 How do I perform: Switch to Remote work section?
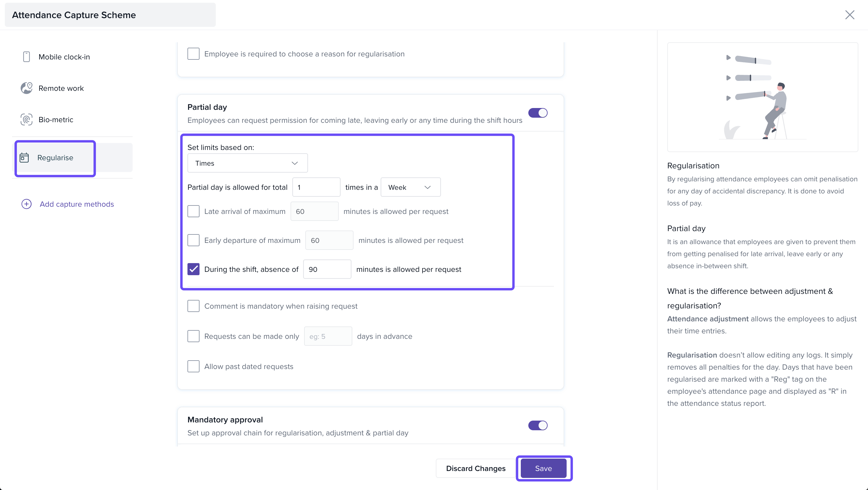pyautogui.click(x=61, y=88)
